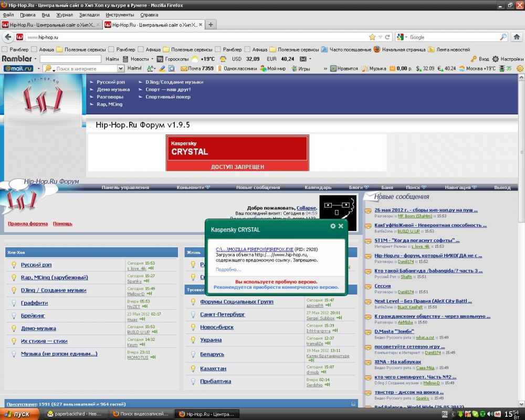
Task: Click the Rambler Вход key icon
Action: click(x=474, y=59)
